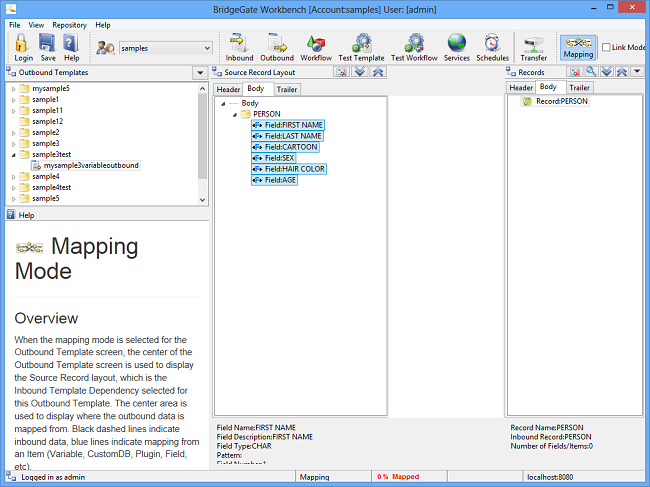Collapse all nodes in Records panel
Screen dimensions: 650x487
point(621,72)
